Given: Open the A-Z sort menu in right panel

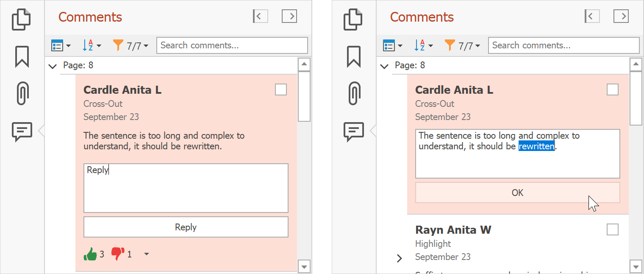Looking at the screenshot, I should pyautogui.click(x=423, y=46).
